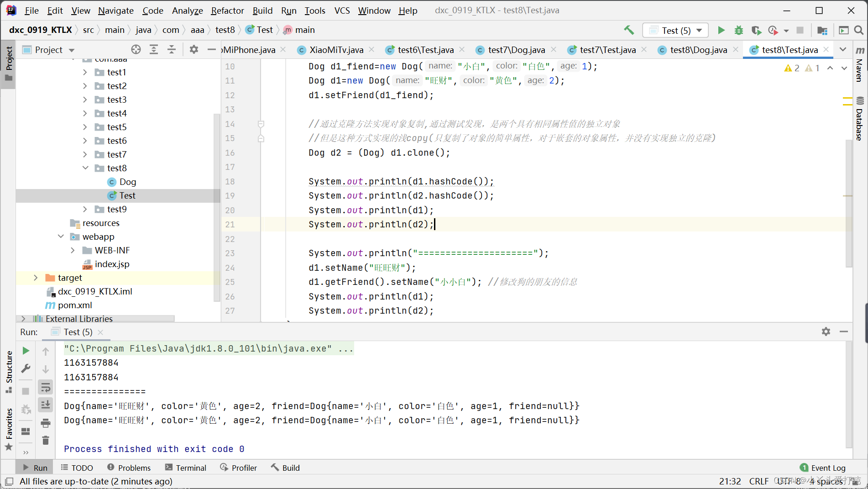868x489 pixels.
Task: Toggle soft-wrap in Run console
Action: [46, 388]
